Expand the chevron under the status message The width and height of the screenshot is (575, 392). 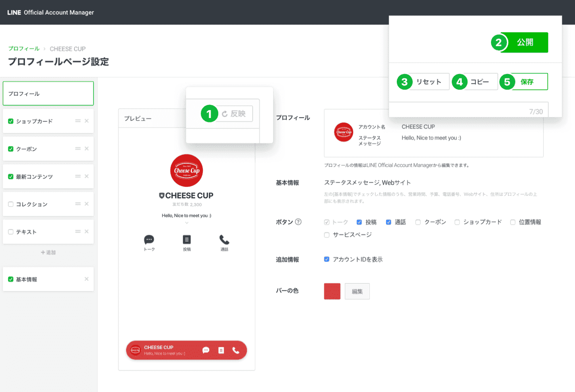(187, 223)
